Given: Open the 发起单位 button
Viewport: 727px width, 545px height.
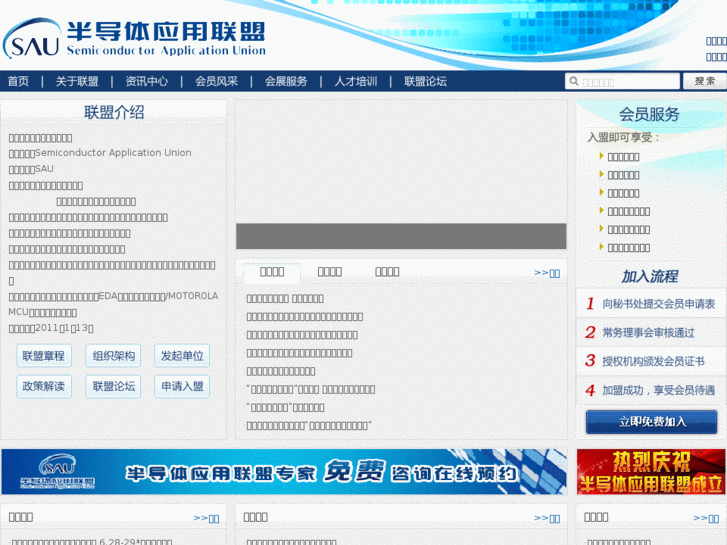Looking at the screenshot, I should [182, 356].
